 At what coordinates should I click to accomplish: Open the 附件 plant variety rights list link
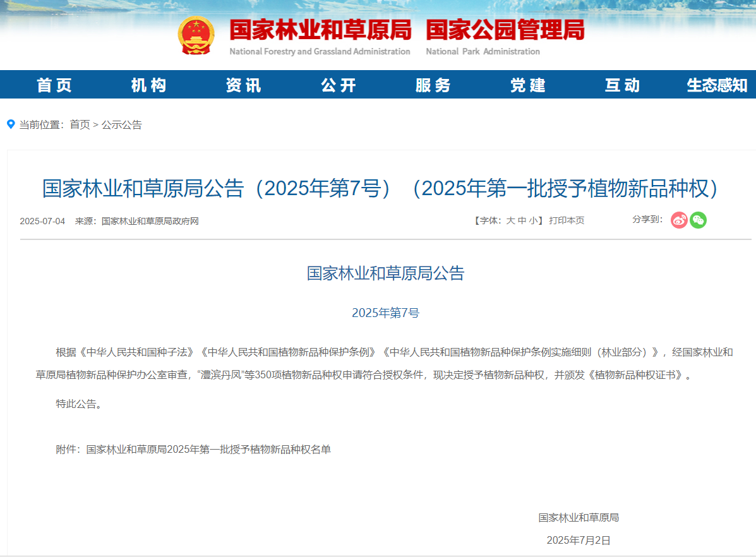coord(208,450)
